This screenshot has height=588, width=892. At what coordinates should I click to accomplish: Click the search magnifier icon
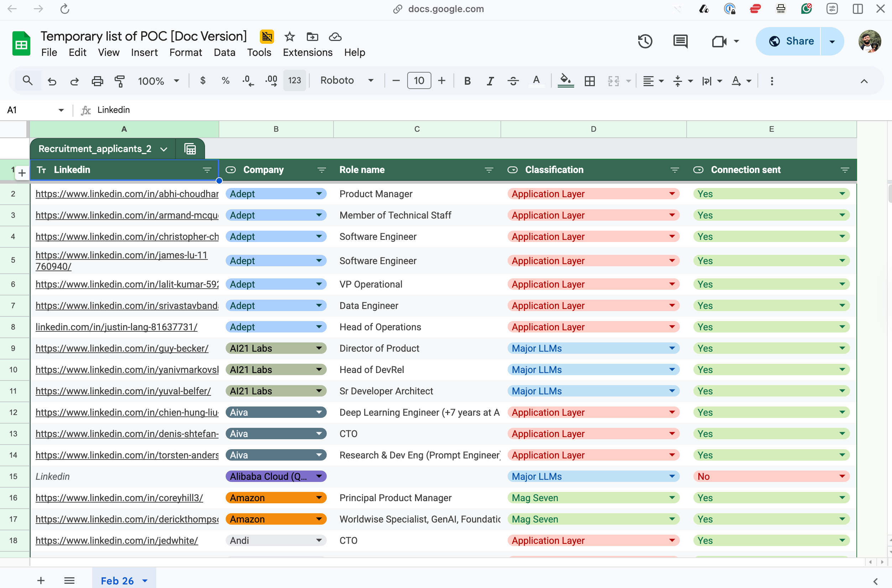tap(27, 80)
